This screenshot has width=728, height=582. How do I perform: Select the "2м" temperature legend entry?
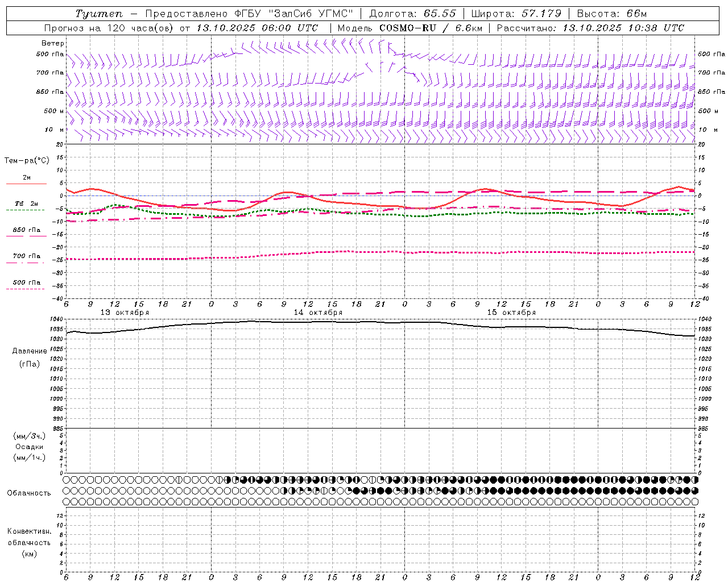27,178
